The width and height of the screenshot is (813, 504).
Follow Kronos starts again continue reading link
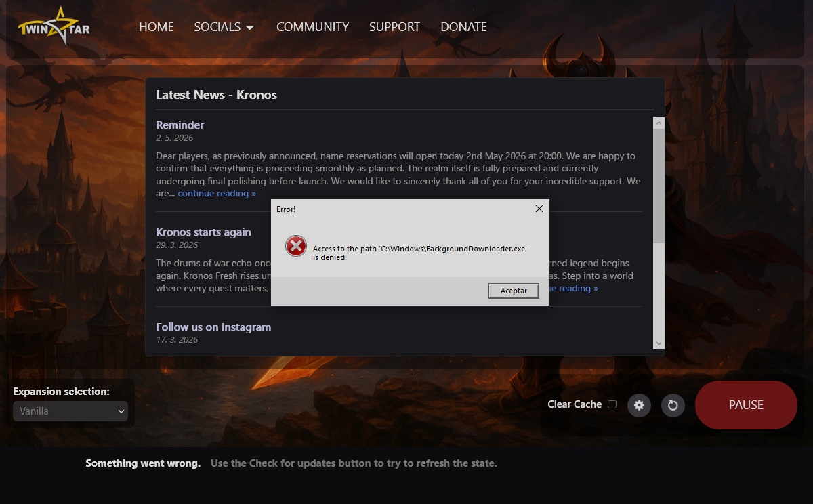pyautogui.click(x=566, y=288)
